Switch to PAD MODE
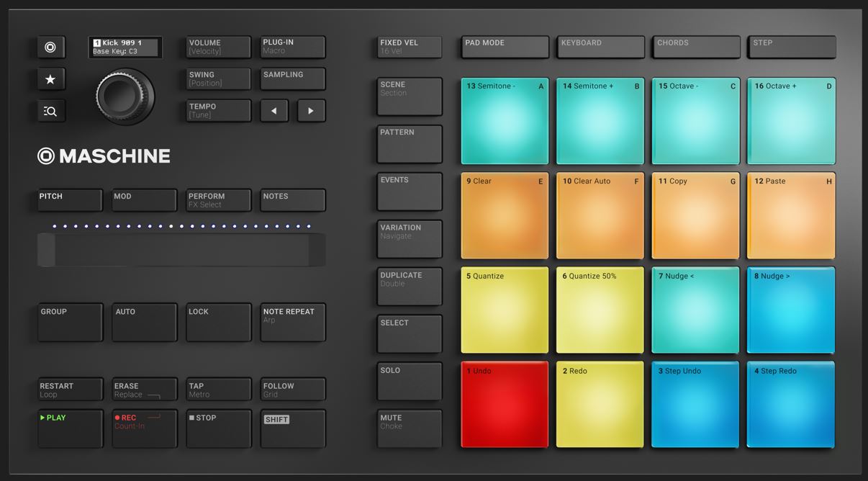868x481 pixels. click(505, 48)
